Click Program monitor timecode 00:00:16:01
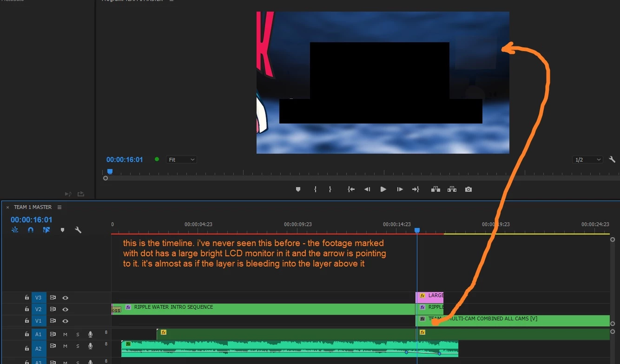This screenshot has height=364, width=620. pos(125,159)
